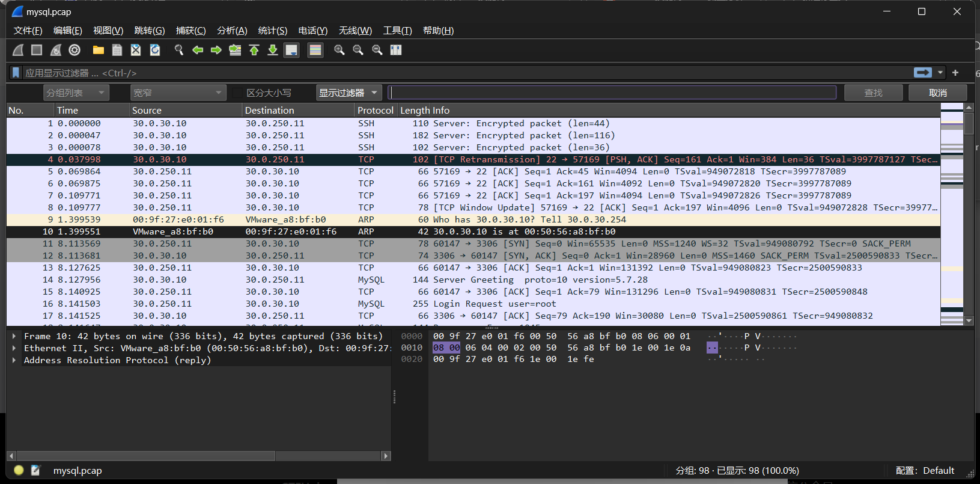
Task: Reset packet text to normal size
Action: pos(377,50)
